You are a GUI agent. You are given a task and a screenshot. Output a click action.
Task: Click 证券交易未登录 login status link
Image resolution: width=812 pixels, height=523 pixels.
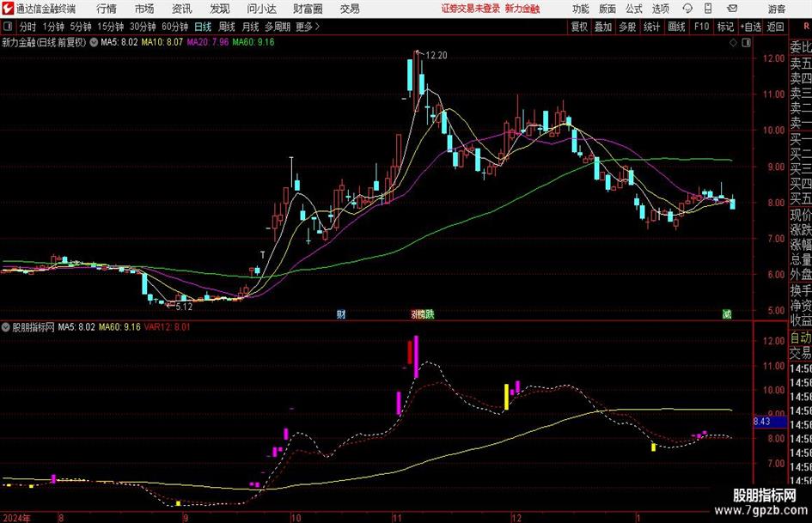point(471,9)
